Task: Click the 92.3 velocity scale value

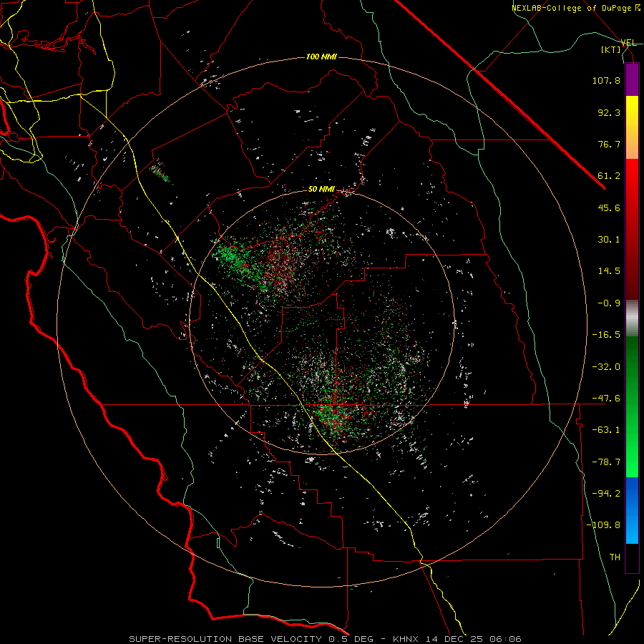Action: (609, 112)
